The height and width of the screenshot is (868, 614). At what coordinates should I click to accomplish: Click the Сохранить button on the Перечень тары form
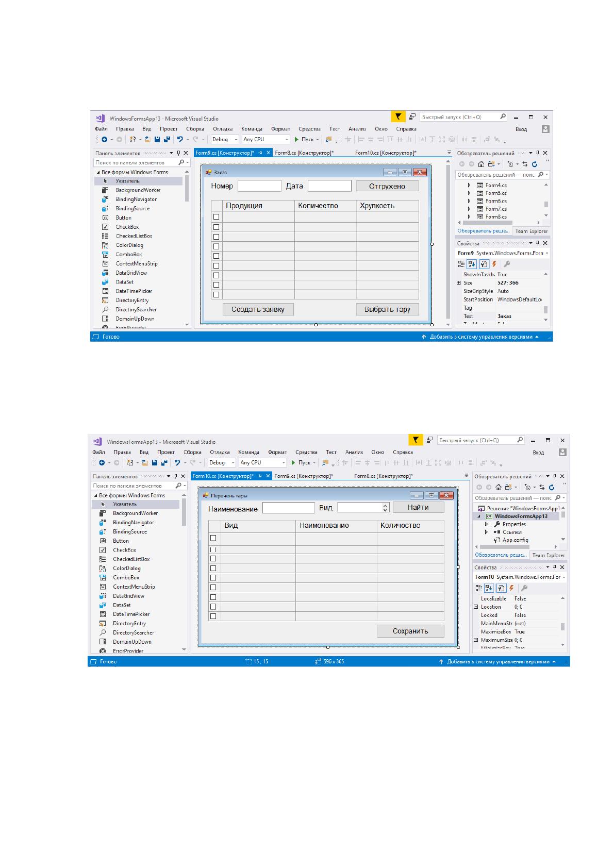coord(410,631)
